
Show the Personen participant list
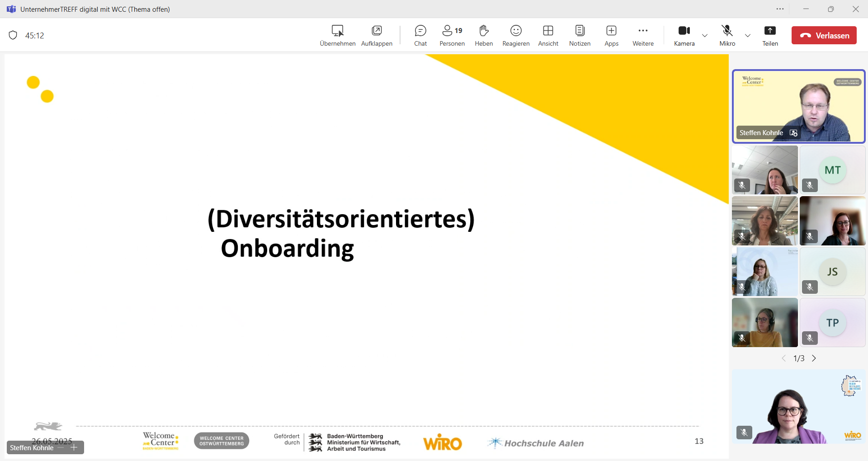point(452,35)
